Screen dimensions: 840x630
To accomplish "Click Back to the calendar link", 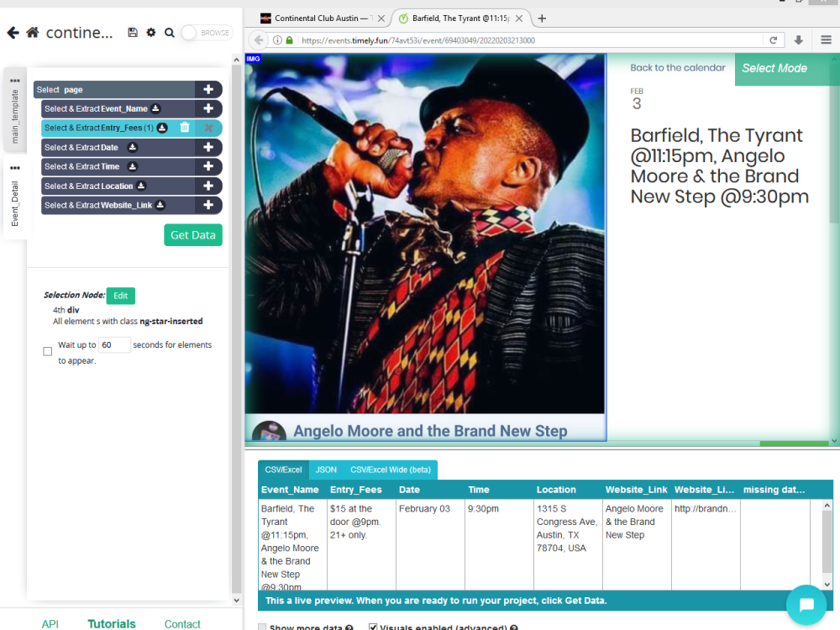I will point(677,67).
